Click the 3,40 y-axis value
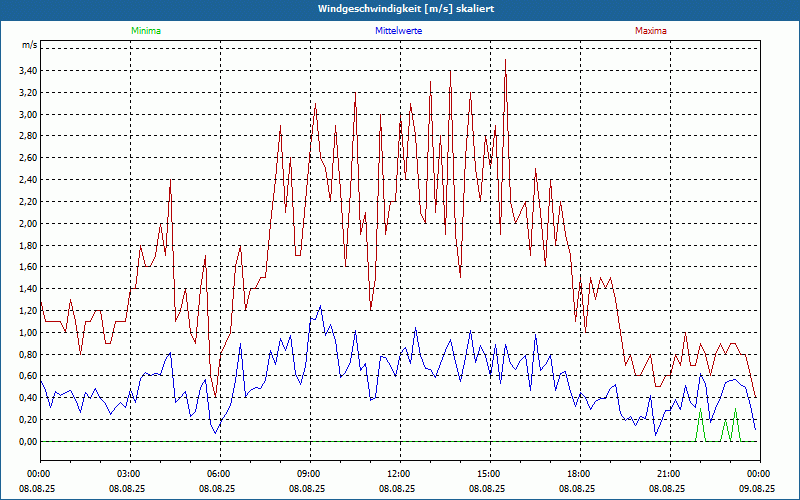Viewport: 800px width, 500px height. [x=28, y=71]
